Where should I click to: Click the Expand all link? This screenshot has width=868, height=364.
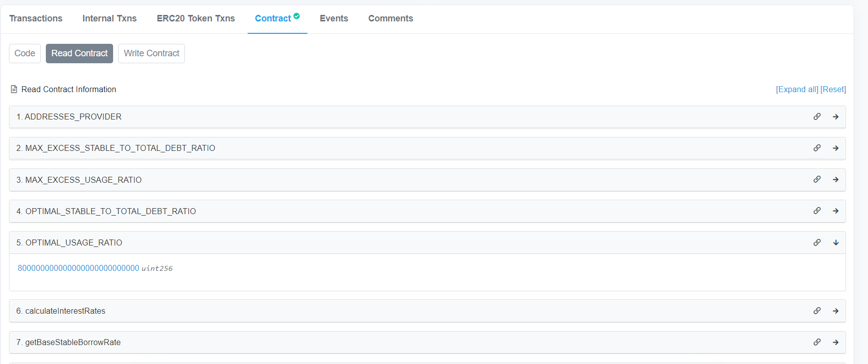[x=797, y=89]
